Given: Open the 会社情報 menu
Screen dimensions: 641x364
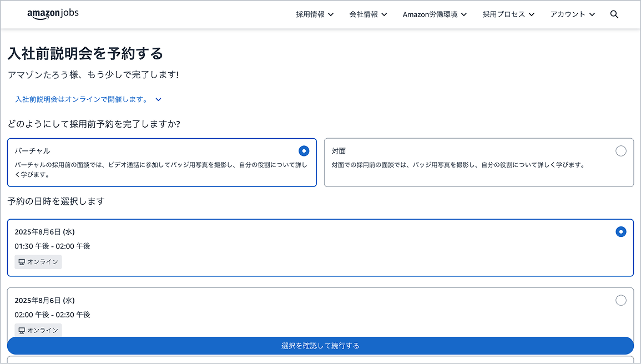Looking at the screenshot, I should 368,14.
